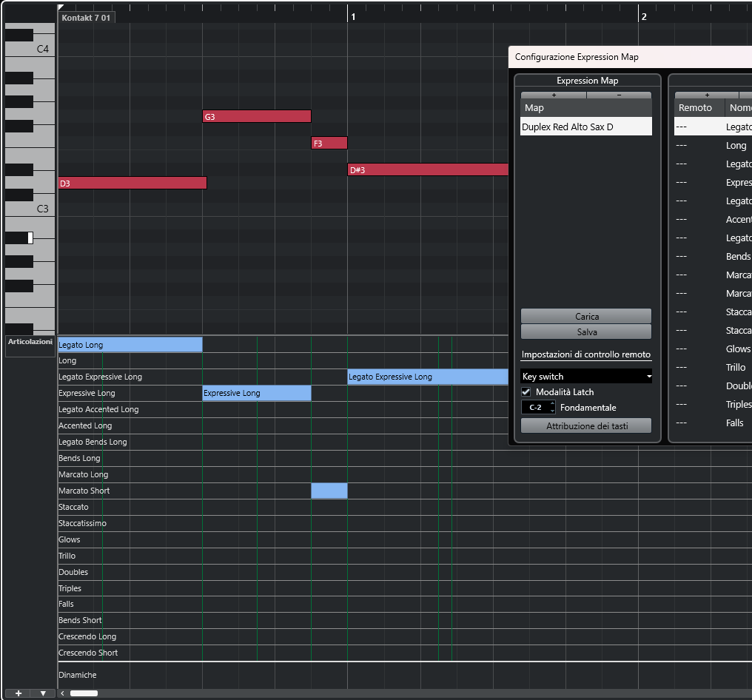Screen dimensions: 752x700
Task: Select the D3 note in piano roll
Action: pos(132,184)
